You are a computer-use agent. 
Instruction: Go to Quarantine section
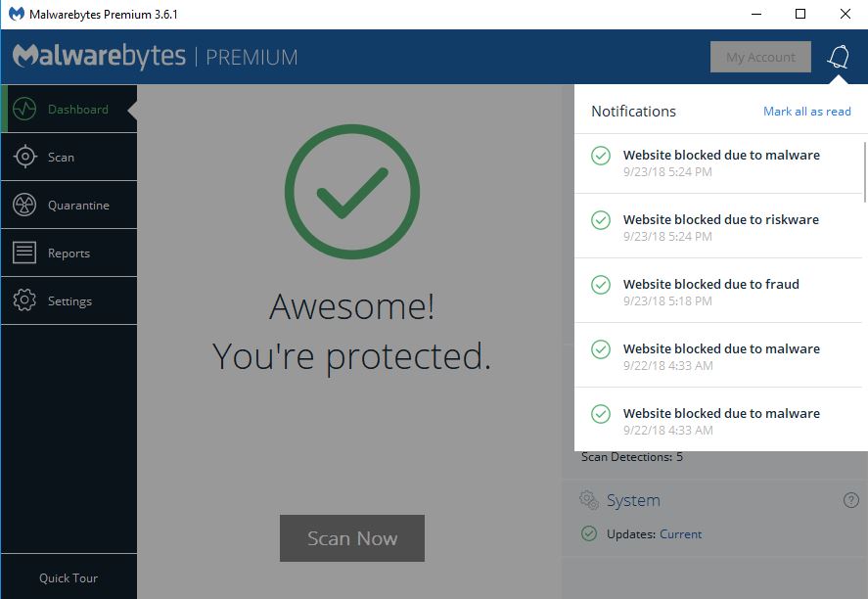pyautogui.click(x=69, y=205)
